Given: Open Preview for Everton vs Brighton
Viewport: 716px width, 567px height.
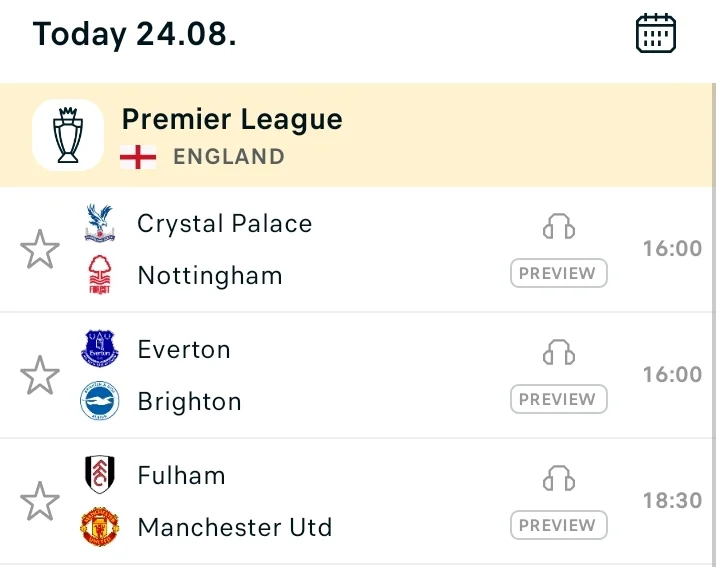Looking at the screenshot, I should pos(558,399).
